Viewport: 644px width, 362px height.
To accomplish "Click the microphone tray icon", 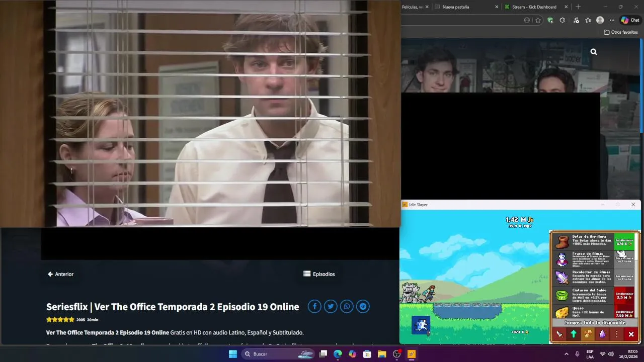I will [x=577, y=354].
